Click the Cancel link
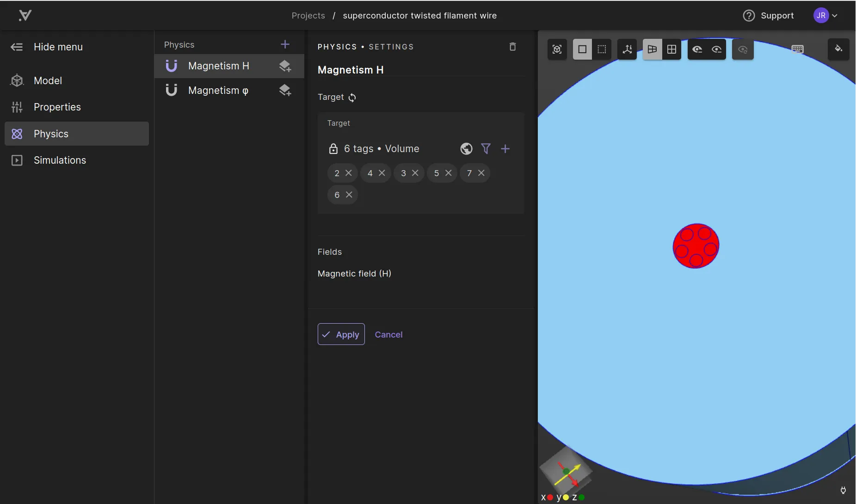The image size is (856, 504). point(388,335)
